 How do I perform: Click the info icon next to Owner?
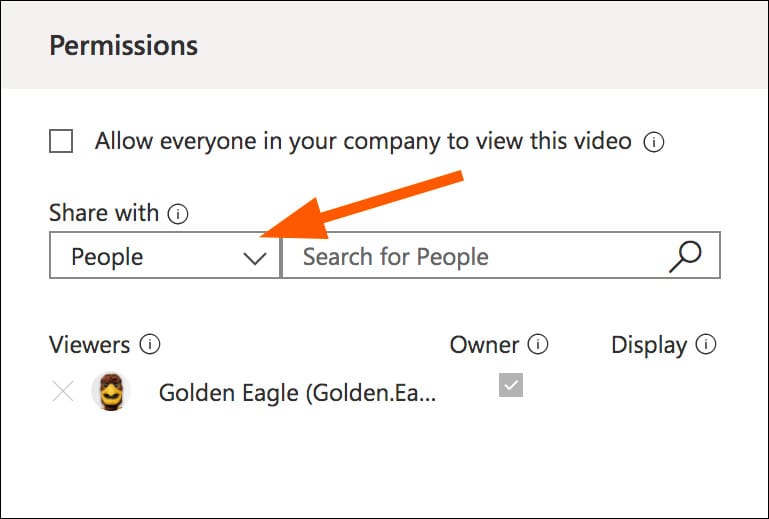click(x=538, y=345)
